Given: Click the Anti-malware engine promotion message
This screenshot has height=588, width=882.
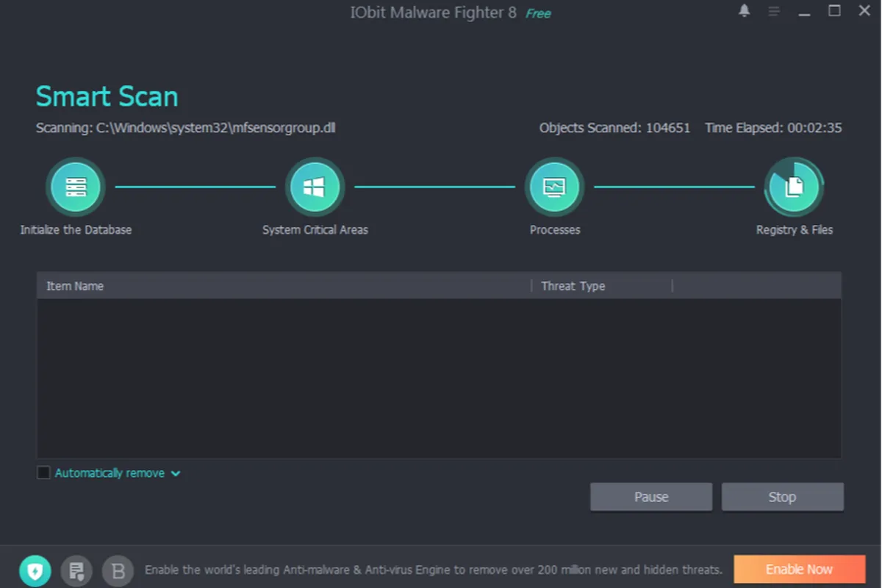Looking at the screenshot, I should [x=434, y=570].
